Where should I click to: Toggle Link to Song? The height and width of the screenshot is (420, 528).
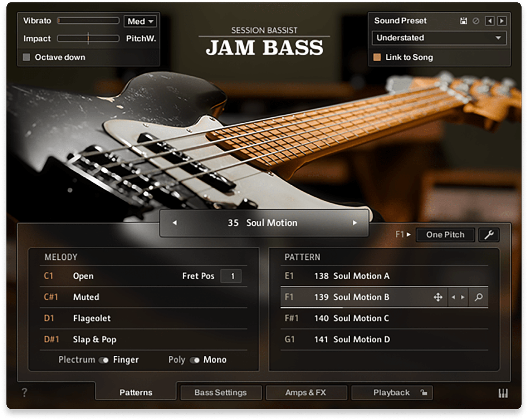point(377,57)
